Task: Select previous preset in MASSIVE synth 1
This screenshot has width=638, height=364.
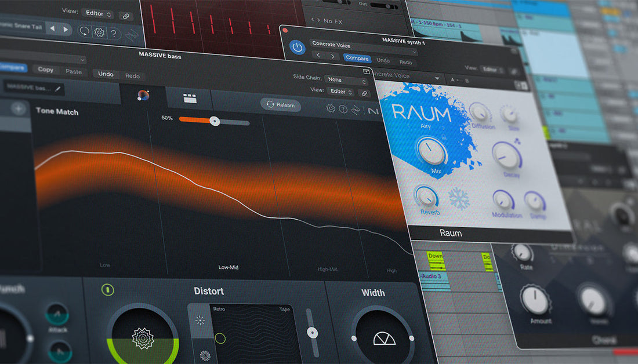Action: [x=318, y=55]
